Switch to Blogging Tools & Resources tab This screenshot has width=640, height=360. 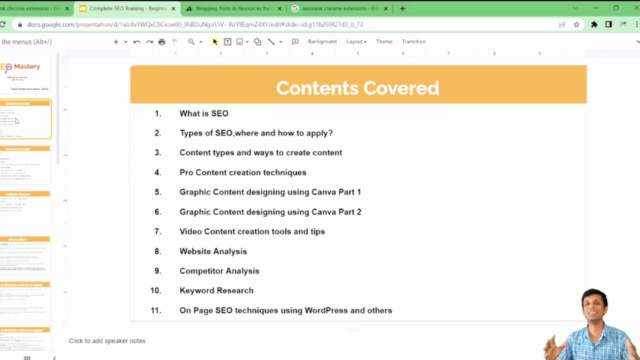point(233,9)
